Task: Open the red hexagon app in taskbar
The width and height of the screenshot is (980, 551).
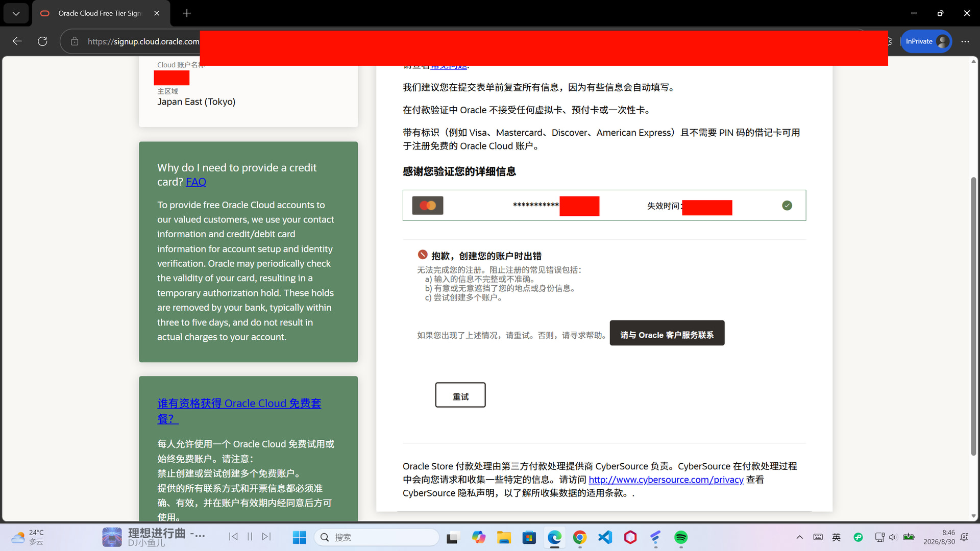Action: (630, 537)
